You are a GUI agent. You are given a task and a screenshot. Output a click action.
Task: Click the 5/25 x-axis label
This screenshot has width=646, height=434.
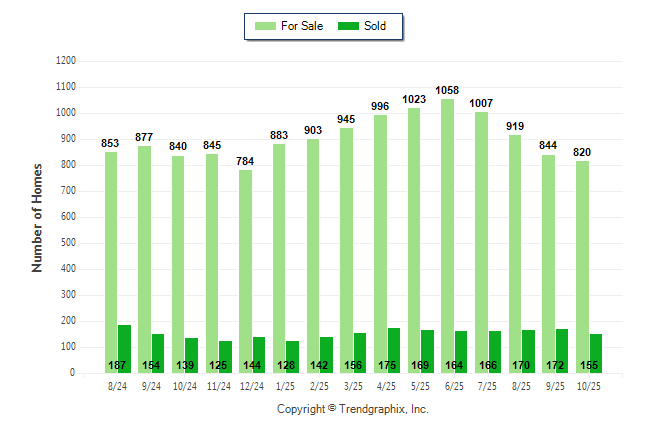(x=420, y=385)
